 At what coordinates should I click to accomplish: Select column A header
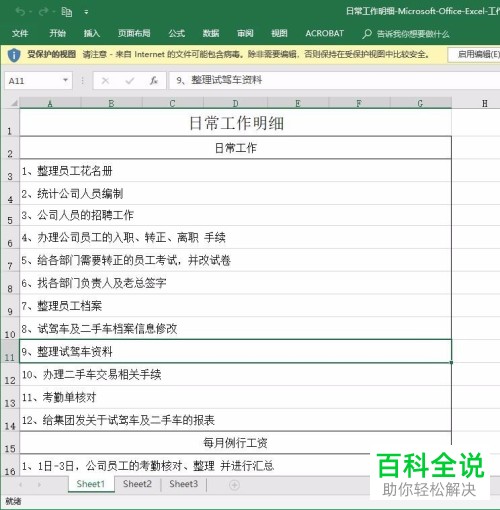[50, 103]
